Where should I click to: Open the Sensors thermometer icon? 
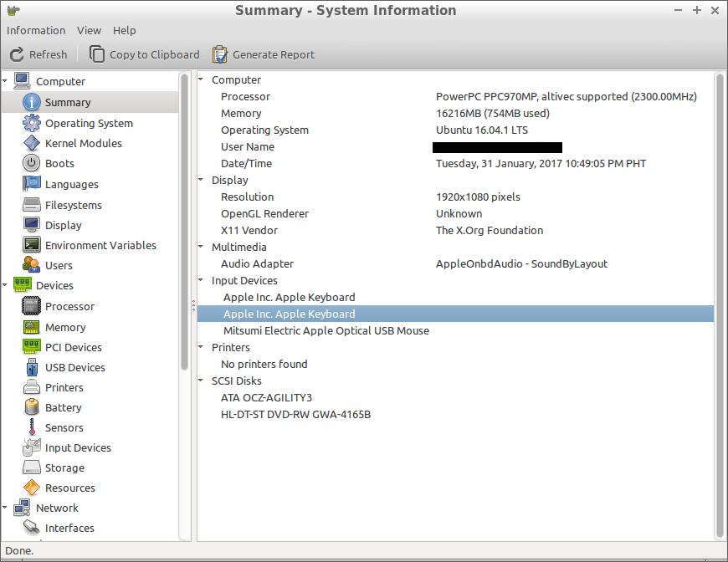coord(32,427)
